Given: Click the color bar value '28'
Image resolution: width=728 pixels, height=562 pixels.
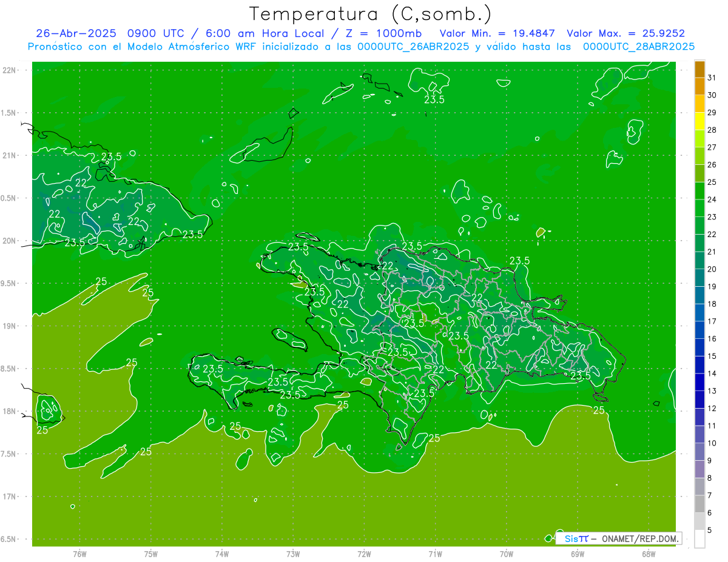Looking at the screenshot, I should point(712,130).
